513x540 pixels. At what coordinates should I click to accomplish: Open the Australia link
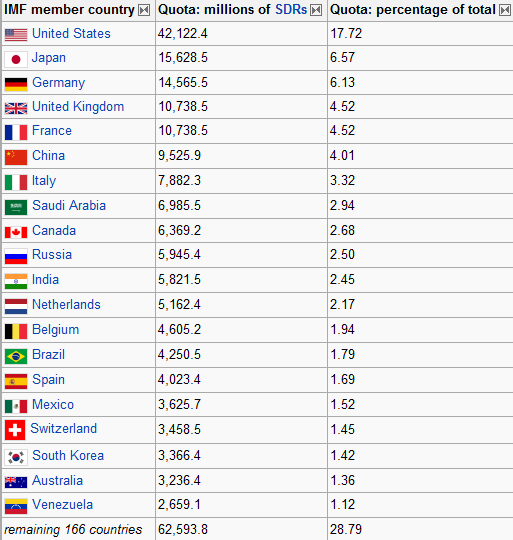pyautogui.click(x=57, y=480)
